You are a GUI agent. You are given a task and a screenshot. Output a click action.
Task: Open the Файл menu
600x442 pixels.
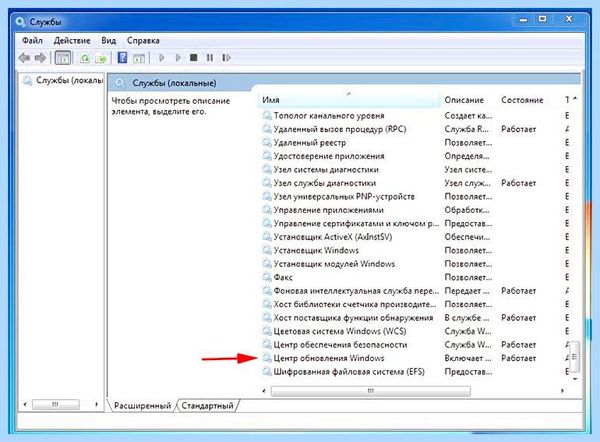(32, 41)
